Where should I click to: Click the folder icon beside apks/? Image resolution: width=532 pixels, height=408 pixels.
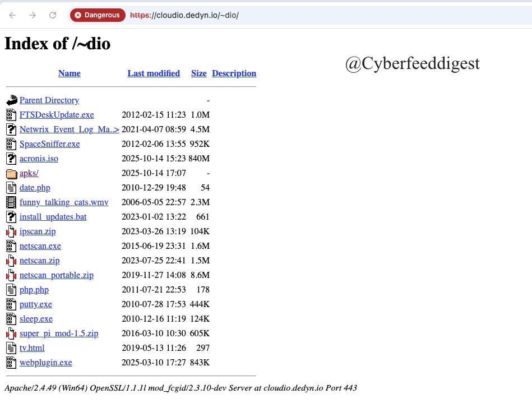(12, 174)
